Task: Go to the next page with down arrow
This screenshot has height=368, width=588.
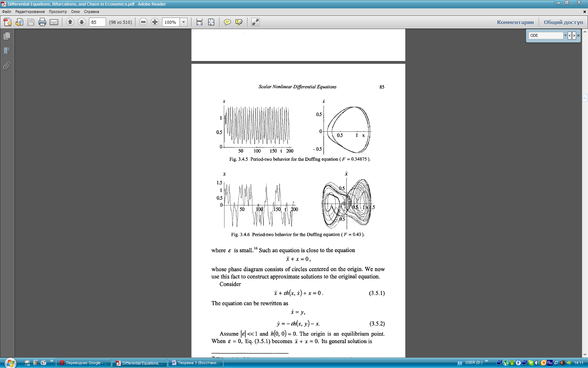Action: point(82,22)
